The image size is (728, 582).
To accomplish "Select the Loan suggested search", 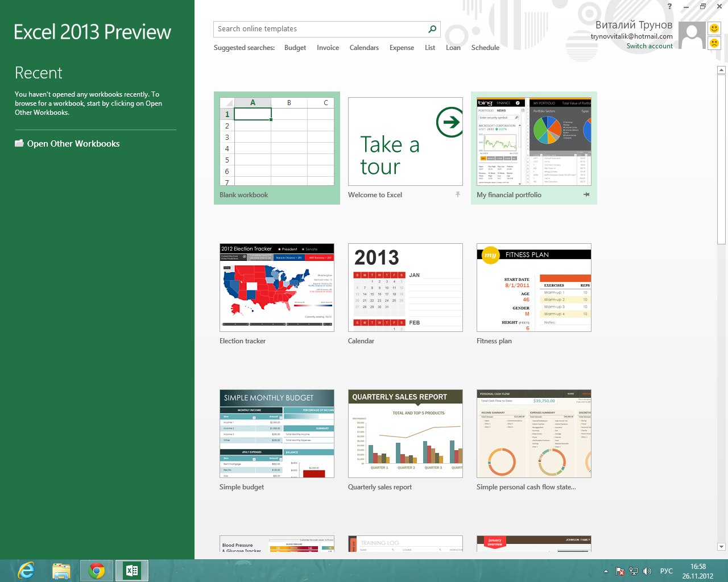I will (453, 48).
